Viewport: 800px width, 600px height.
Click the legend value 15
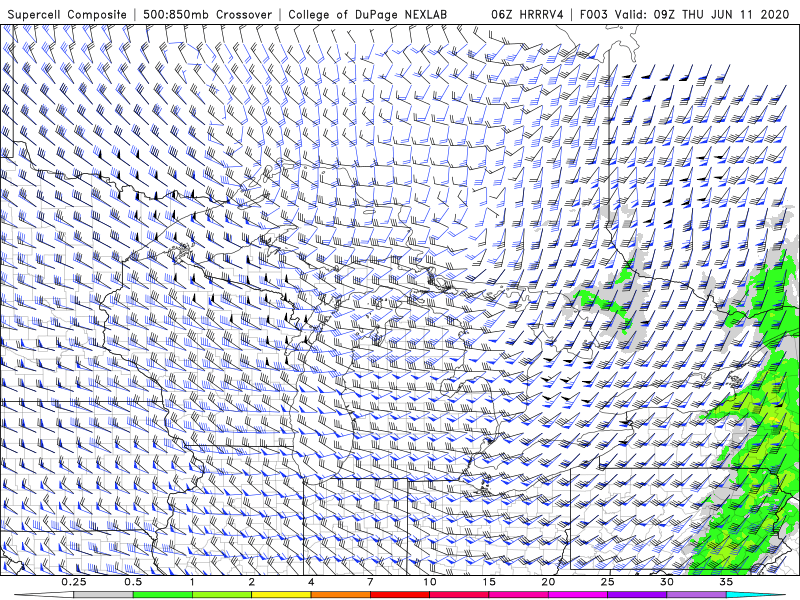[x=489, y=582]
